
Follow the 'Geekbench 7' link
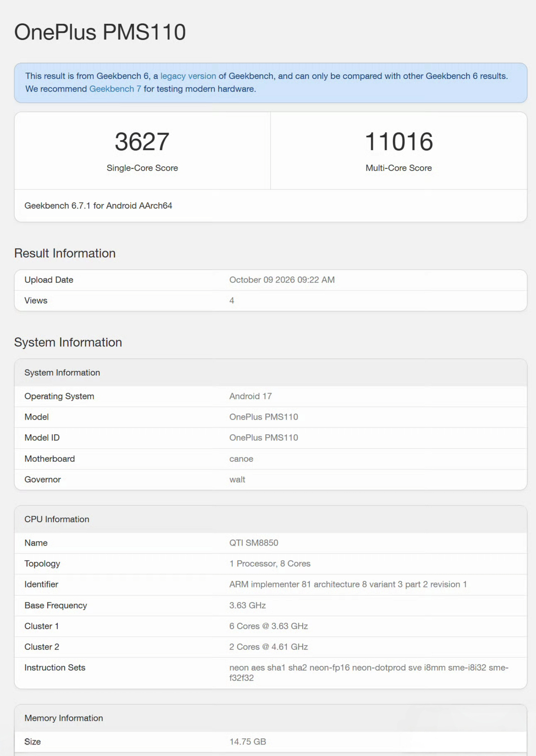coord(115,89)
